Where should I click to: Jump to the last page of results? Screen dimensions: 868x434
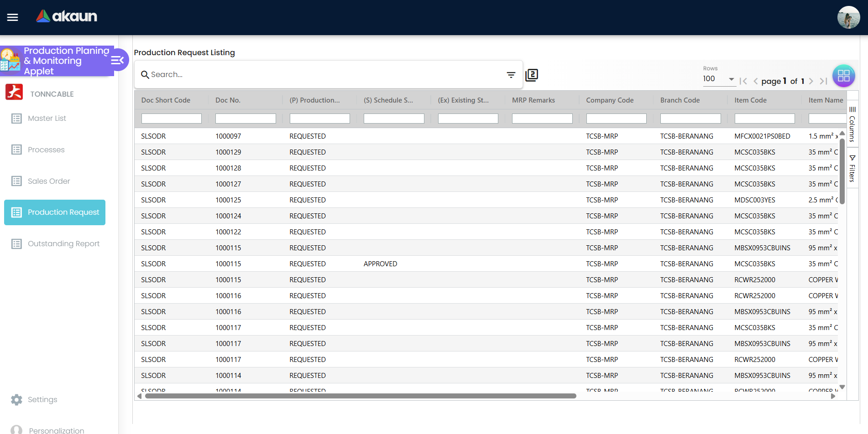pos(824,81)
